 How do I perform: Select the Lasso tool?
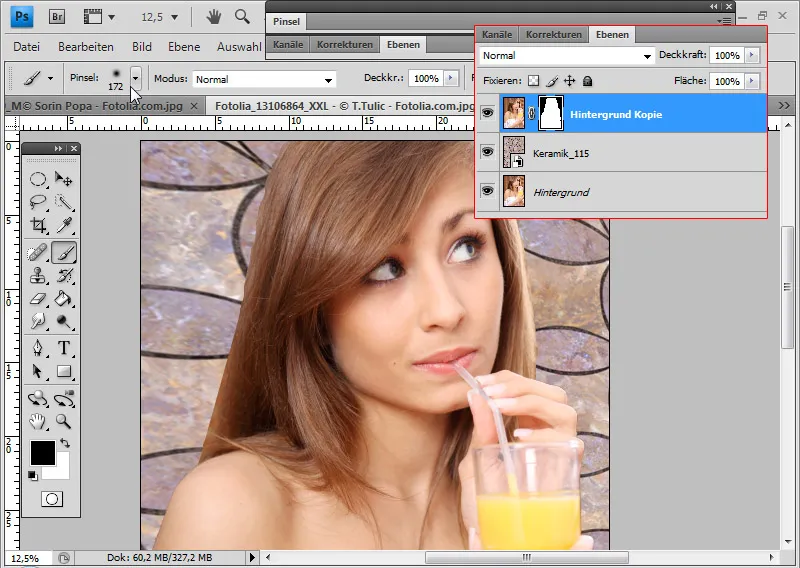[x=38, y=202]
